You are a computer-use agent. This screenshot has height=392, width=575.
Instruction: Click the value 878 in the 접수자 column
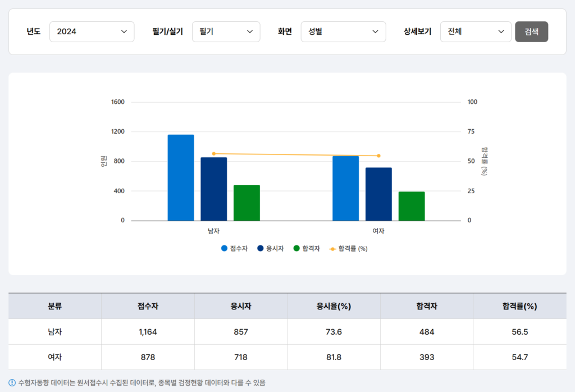pyautogui.click(x=148, y=357)
